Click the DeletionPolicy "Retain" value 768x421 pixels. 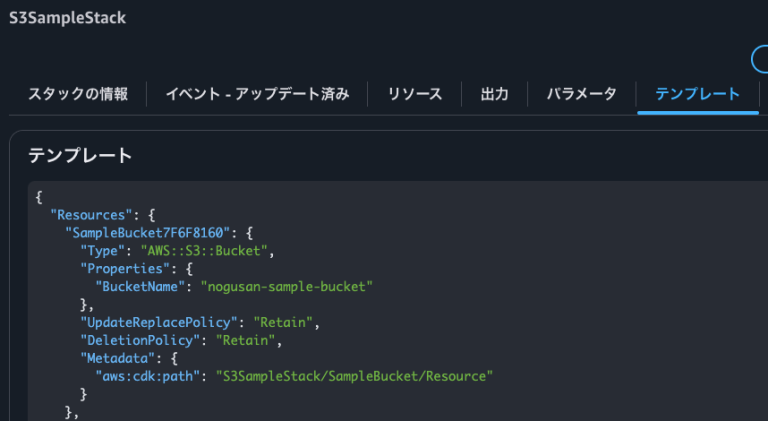(x=249, y=340)
